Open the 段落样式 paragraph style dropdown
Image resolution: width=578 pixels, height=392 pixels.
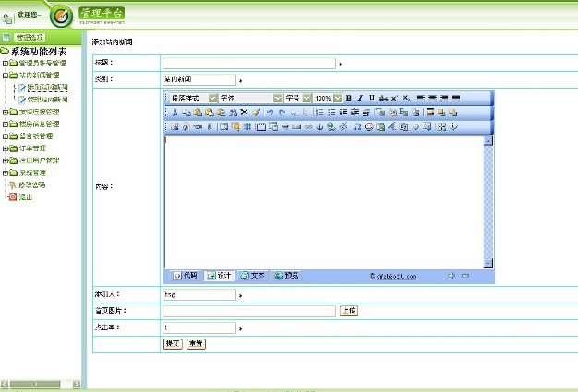(x=213, y=98)
